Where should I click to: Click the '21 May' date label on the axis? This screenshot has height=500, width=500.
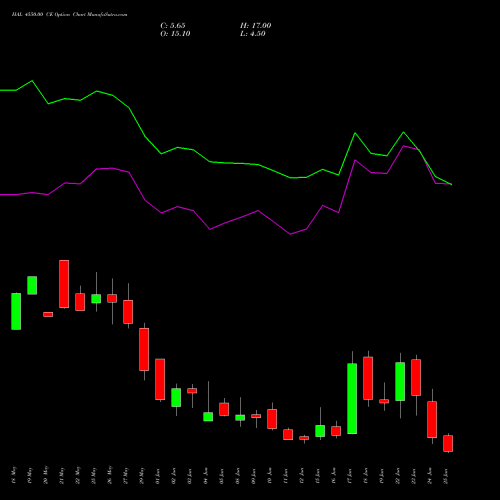(x=62, y=476)
